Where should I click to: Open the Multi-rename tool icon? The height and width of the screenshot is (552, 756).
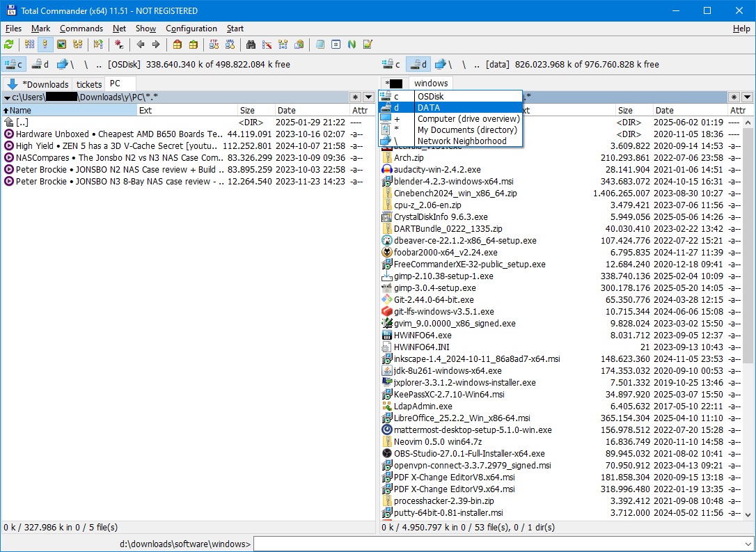267,45
